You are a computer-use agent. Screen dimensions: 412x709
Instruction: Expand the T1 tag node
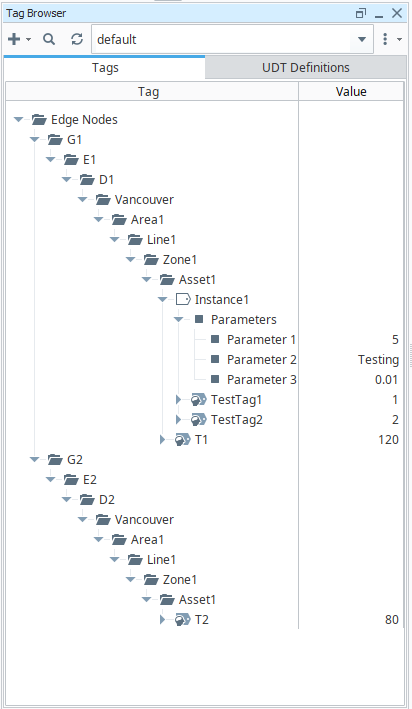pos(162,439)
